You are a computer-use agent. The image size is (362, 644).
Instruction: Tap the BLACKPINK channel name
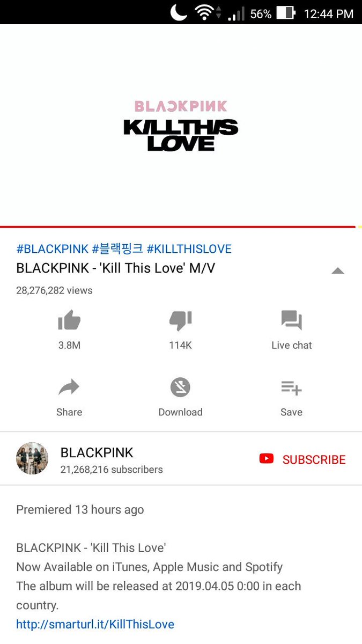(97, 452)
